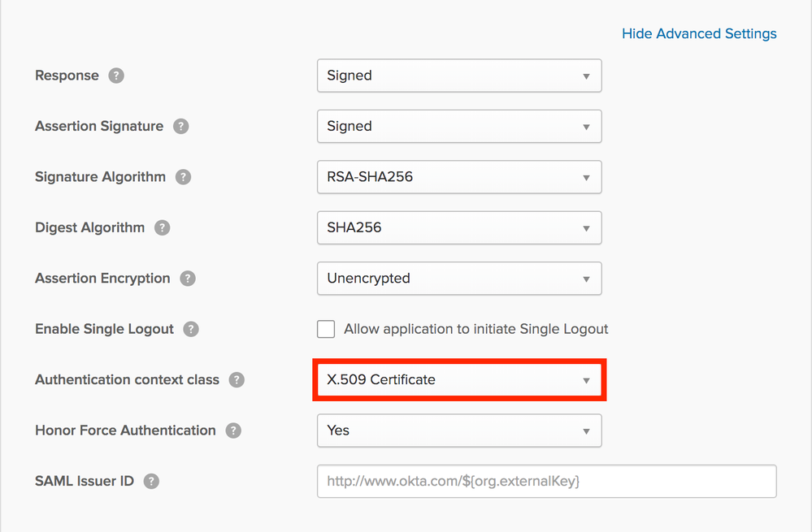The image size is (812, 532).
Task: Click the SAML Issuer ID question mark
Action: click(151, 481)
